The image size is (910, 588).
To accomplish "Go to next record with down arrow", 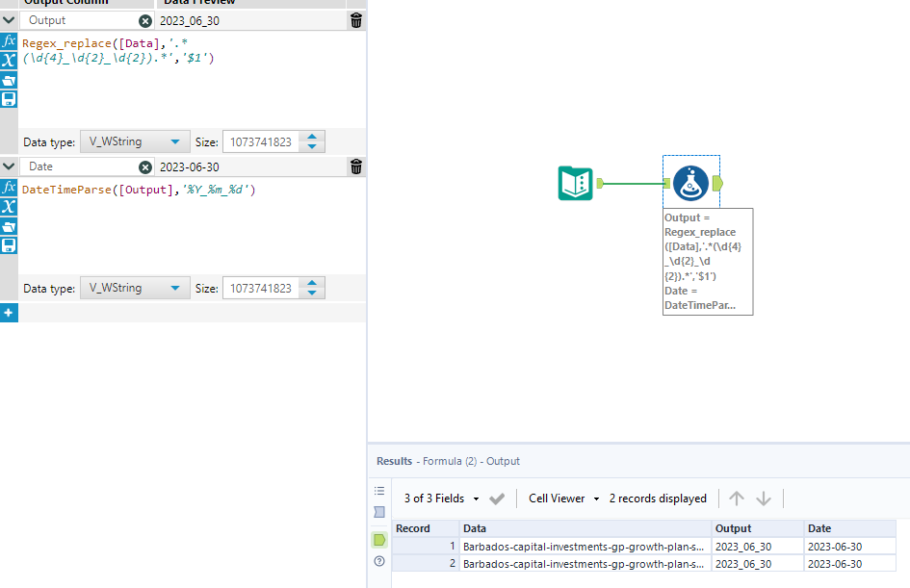I will 764,499.
